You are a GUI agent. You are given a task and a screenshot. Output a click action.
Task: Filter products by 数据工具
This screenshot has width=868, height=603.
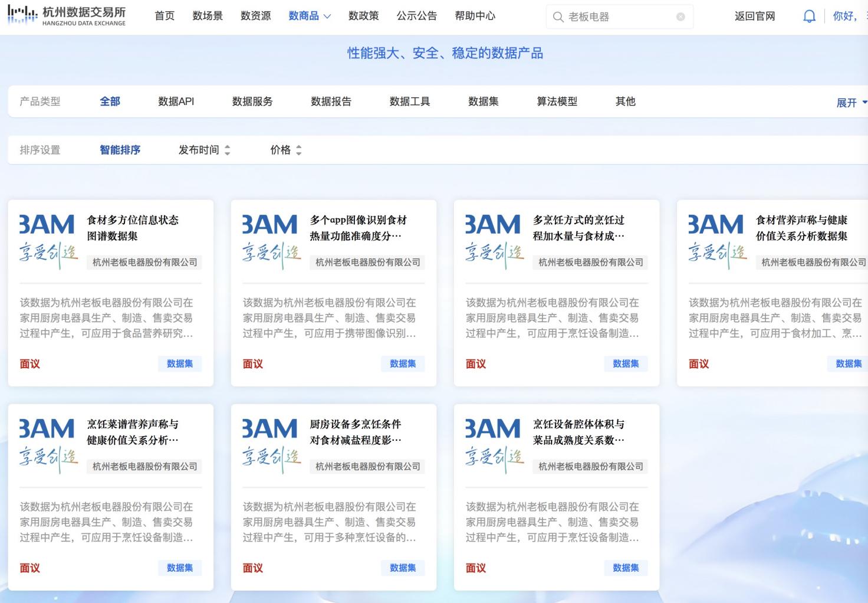tap(410, 101)
